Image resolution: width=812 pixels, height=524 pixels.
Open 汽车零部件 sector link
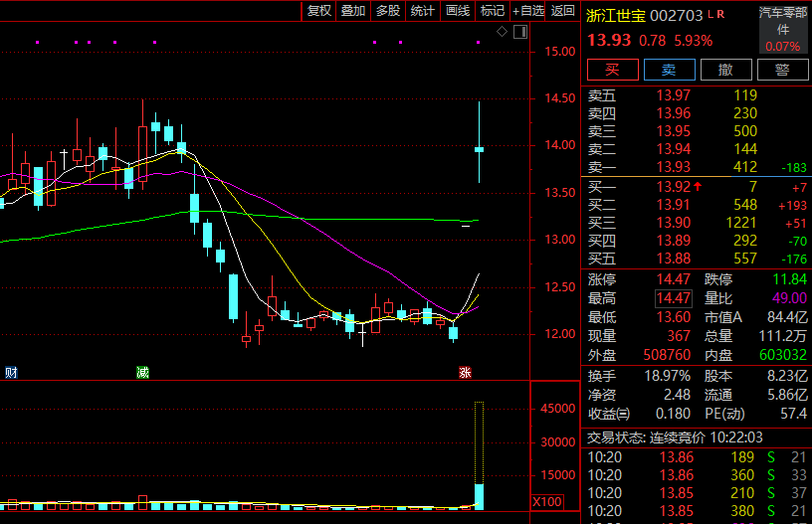coord(783,21)
